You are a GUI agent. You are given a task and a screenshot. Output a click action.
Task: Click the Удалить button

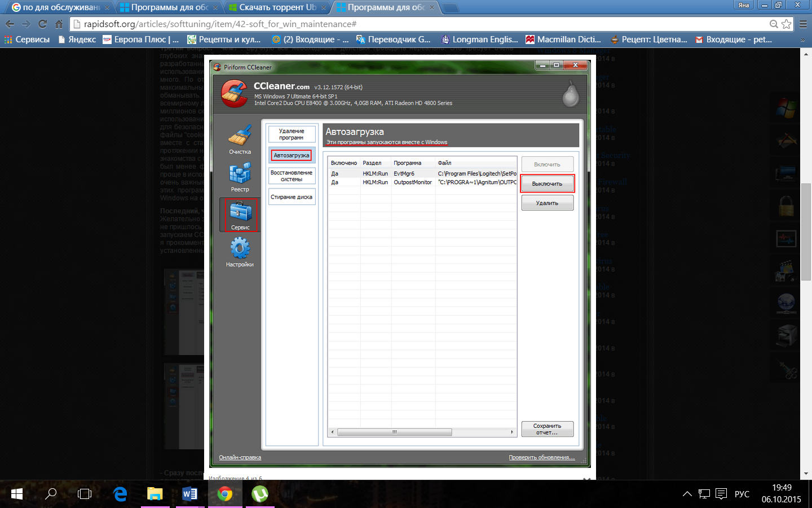(547, 203)
